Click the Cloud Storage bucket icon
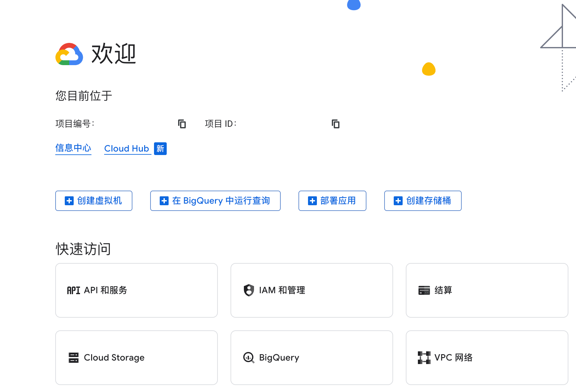 (x=74, y=358)
